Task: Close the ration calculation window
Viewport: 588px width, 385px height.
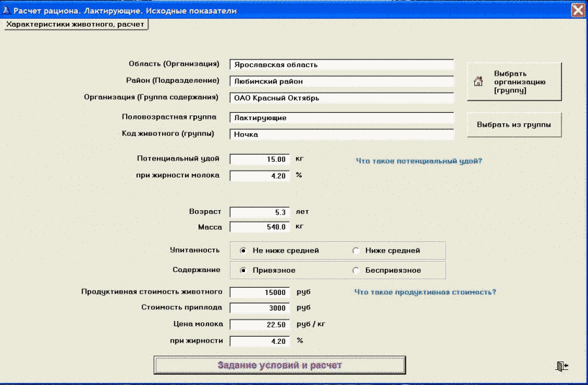Action: [578, 10]
